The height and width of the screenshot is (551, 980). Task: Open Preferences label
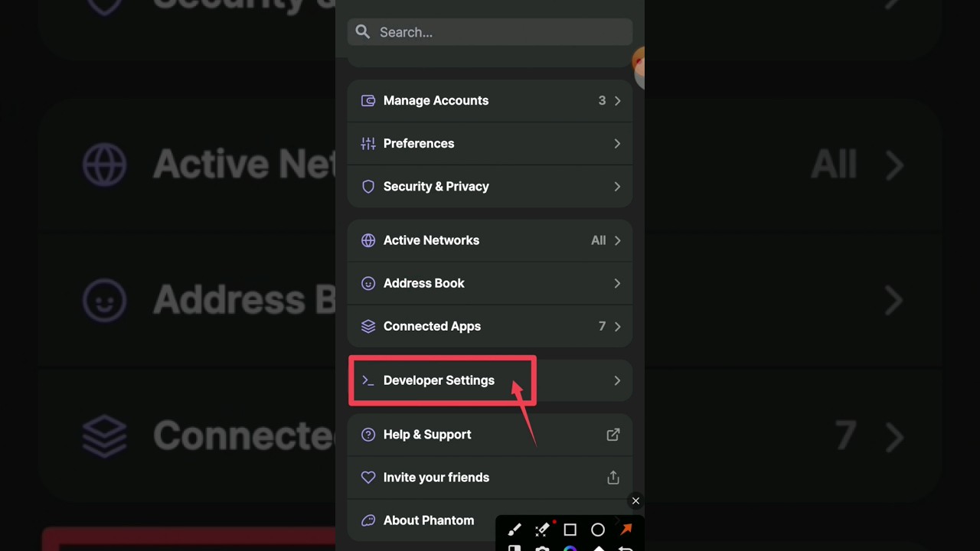[x=419, y=144]
